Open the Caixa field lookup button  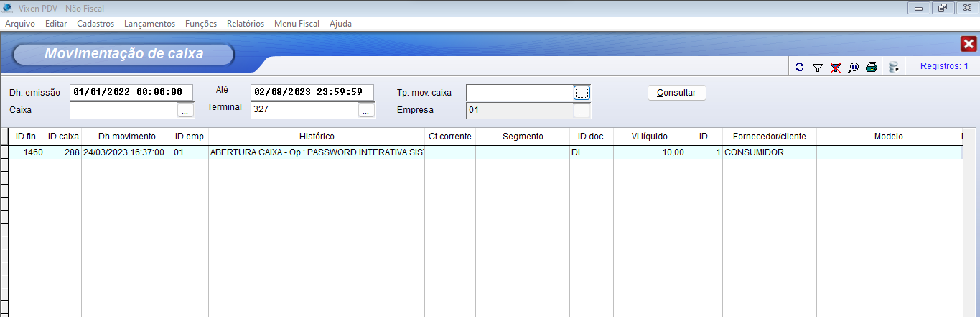pyautogui.click(x=185, y=111)
